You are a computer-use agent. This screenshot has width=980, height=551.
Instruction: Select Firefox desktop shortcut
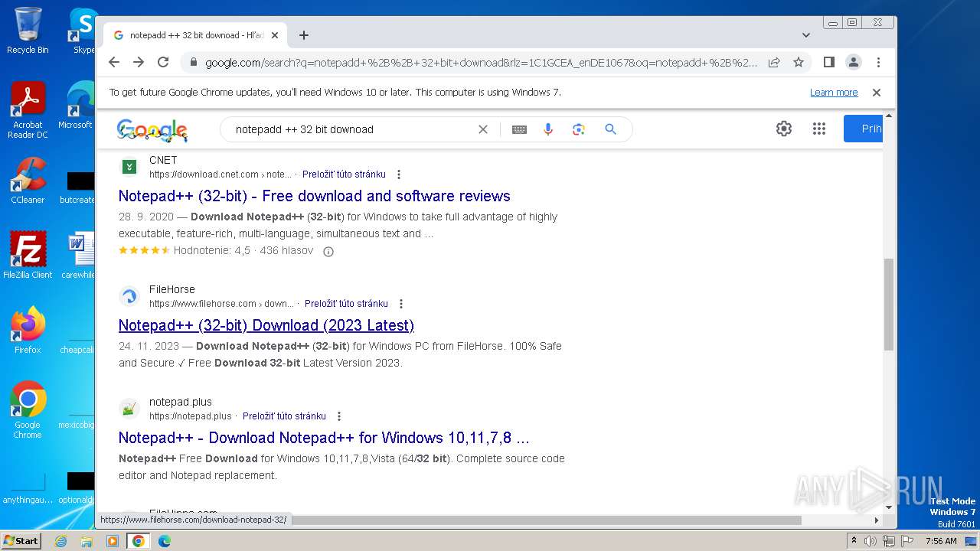28,331
